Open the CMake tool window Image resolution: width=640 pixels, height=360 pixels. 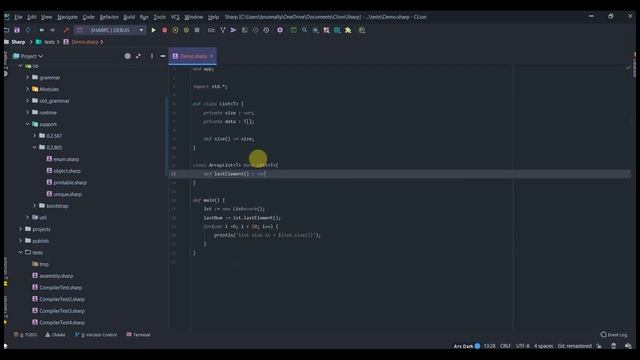point(55,335)
